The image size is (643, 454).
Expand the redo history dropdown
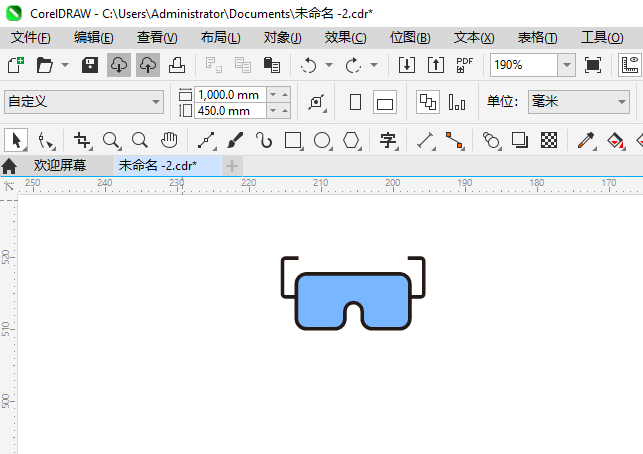[374, 65]
